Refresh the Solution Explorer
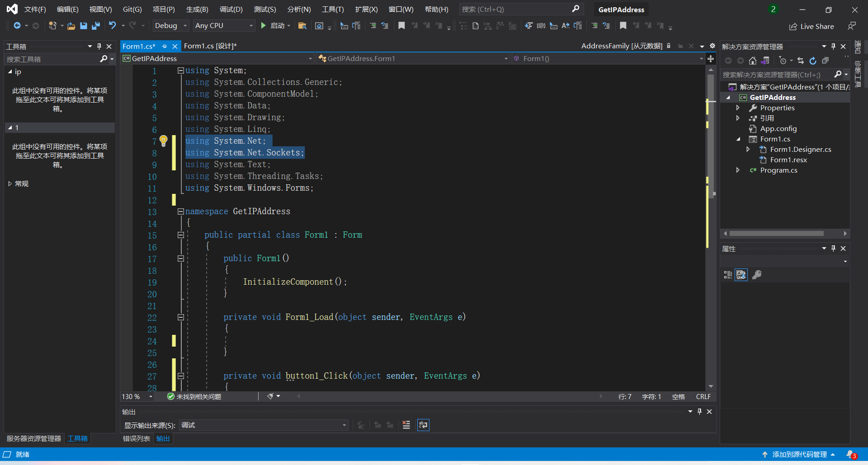868x465 pixels. (812, 60)
